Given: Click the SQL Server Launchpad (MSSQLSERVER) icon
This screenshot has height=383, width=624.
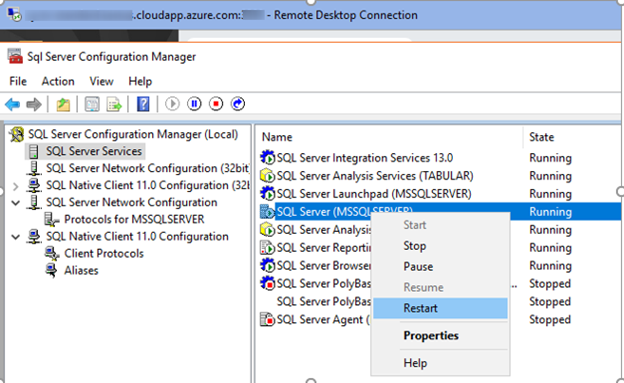Looking at the screenshot, I should pyautogui.click(x=267, y=193).
